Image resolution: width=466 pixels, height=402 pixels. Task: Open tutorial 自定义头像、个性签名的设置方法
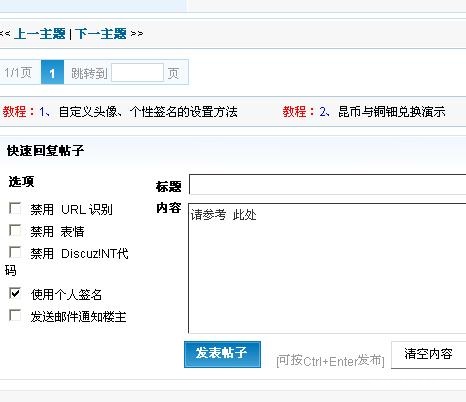(x=138, y=112)
